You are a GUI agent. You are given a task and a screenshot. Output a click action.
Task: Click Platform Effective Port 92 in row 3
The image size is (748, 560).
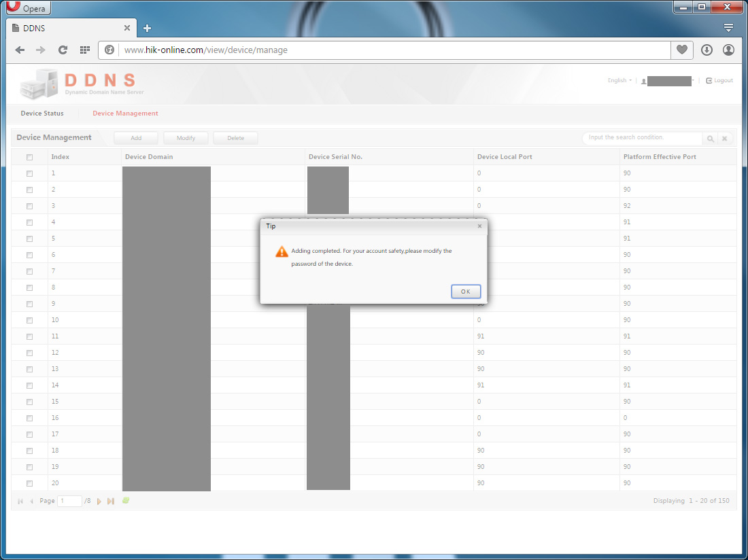click(627, 206)
